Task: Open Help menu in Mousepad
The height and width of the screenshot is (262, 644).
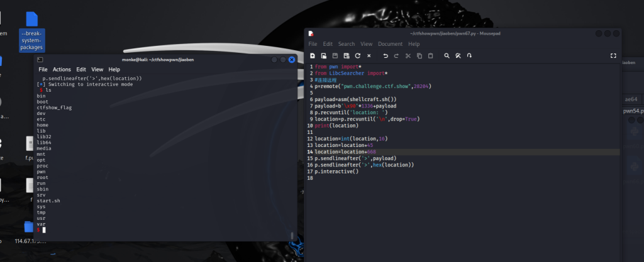Action: coord(414,44)
